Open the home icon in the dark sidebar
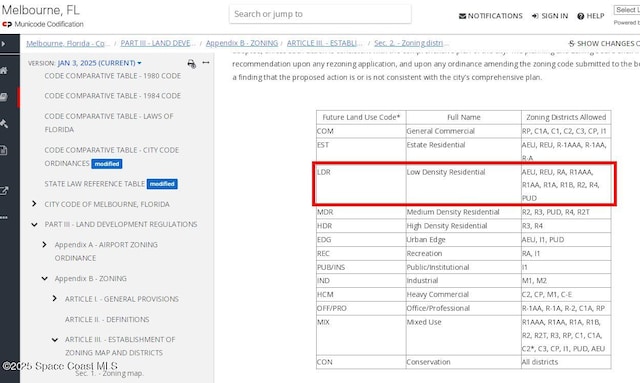The width and height of the screenshot is (640, 383). (4, 71)
